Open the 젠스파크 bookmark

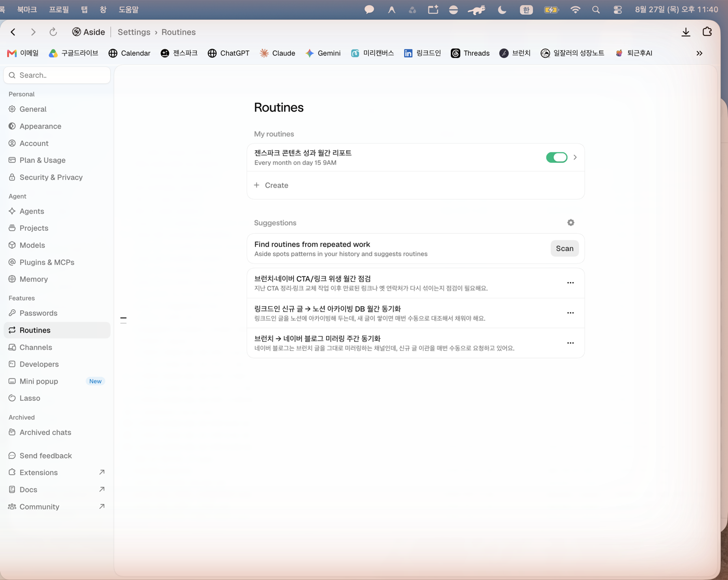pyautogui.click(x=179, y=53)
